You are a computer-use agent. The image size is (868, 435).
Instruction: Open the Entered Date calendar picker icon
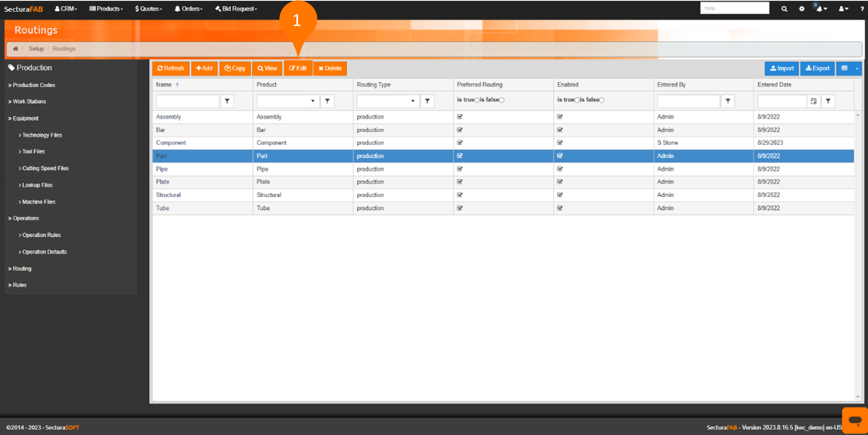[x=813, y=101]
